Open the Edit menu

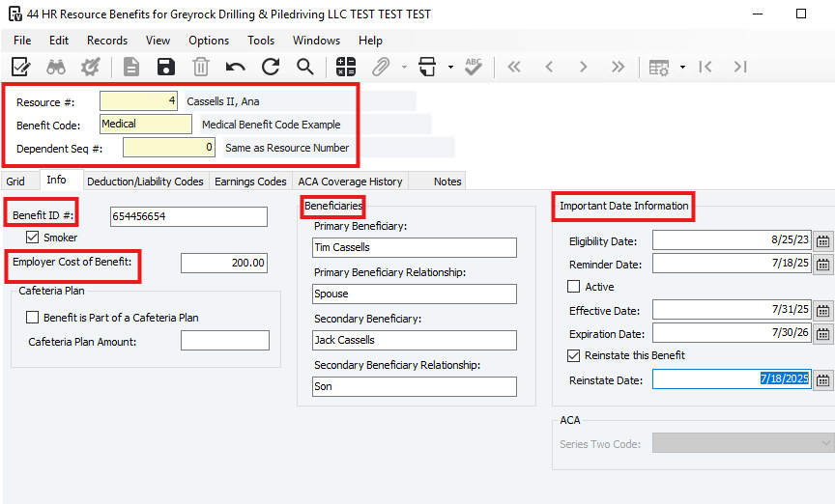click(59, 41)
